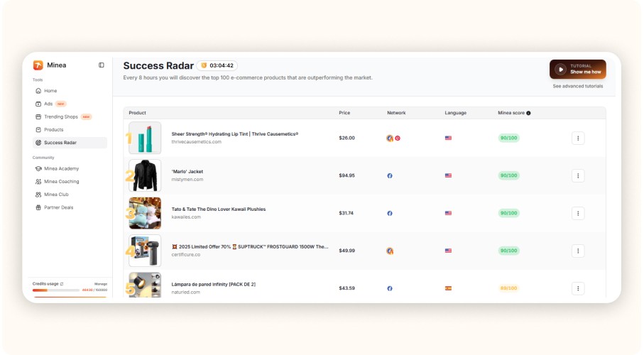The width and height of the screenshot is (644, 355).
Task: Click the Trending Shops storefront icon
Action: pos(38,116)
